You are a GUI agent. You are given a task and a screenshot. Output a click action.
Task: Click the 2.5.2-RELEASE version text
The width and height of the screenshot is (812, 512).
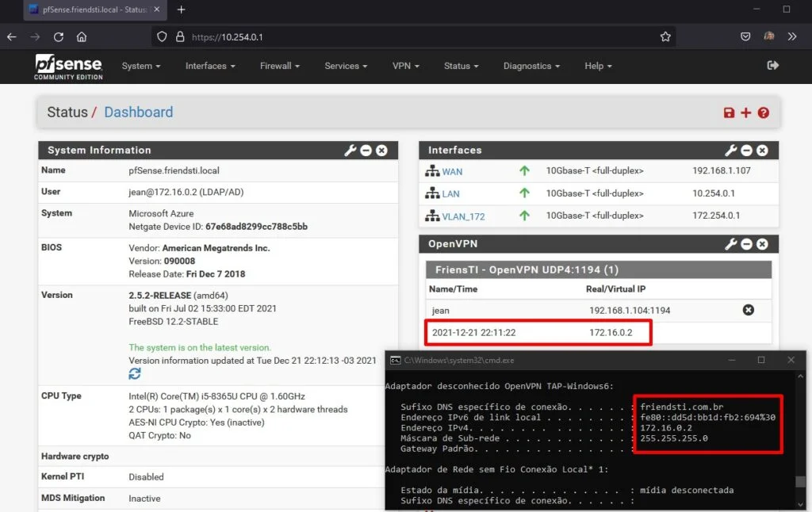pyautogui.click(x=160, y=296)
